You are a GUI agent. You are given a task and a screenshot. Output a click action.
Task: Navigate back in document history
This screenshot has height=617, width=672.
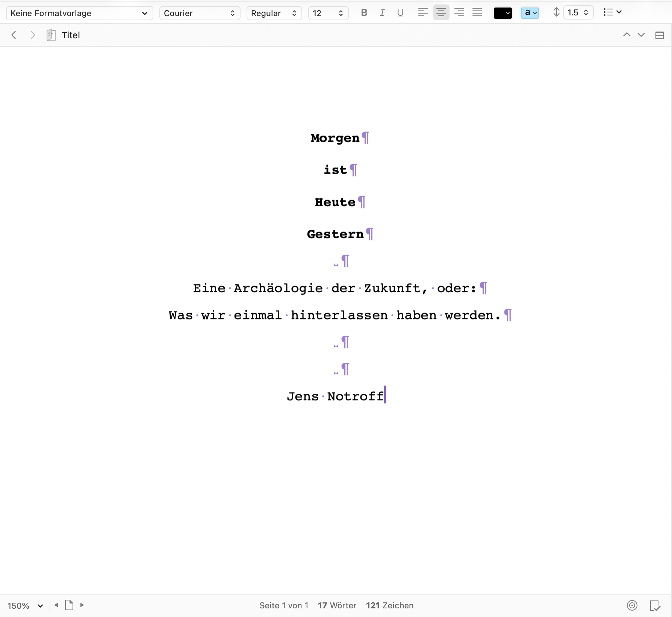pyautogui.click(x=14, y=35)
